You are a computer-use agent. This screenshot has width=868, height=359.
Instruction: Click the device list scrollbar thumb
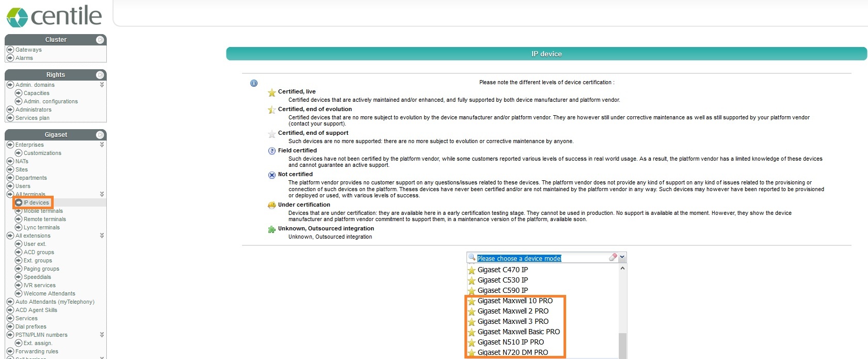point(622,346)
